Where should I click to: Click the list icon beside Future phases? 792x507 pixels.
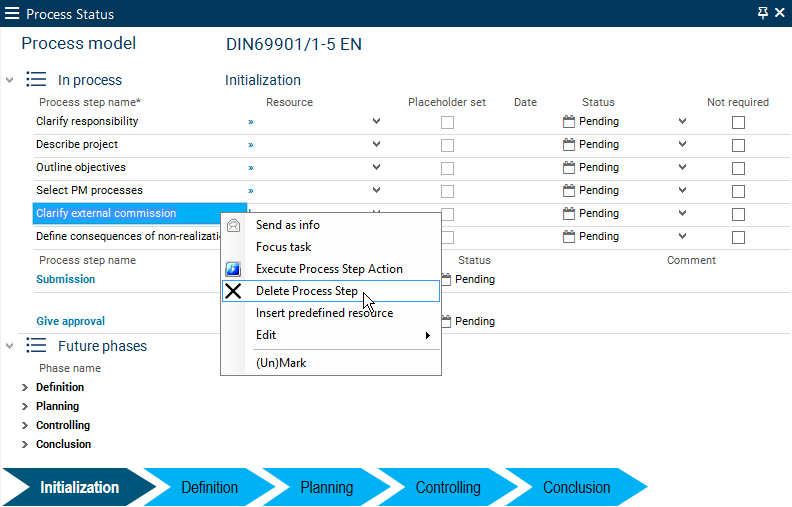36,346
